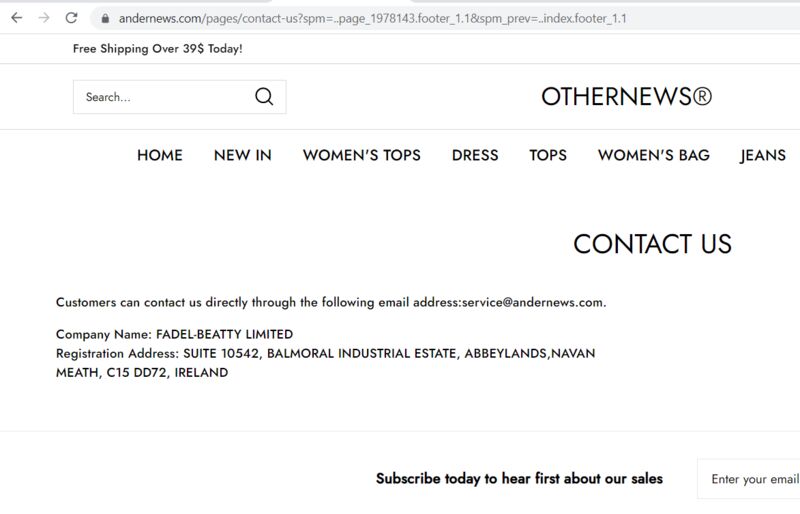Click the Registration Address line text
Screen dimensions: 800x514
point(326,353)
